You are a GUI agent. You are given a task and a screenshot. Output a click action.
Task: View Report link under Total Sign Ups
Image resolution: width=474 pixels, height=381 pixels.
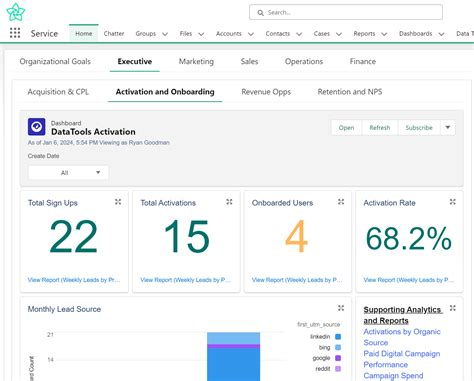point(74,280)
